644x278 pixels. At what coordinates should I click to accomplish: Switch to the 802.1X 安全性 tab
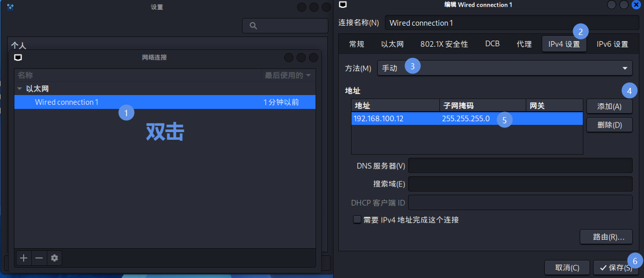(x=444, y=44)
